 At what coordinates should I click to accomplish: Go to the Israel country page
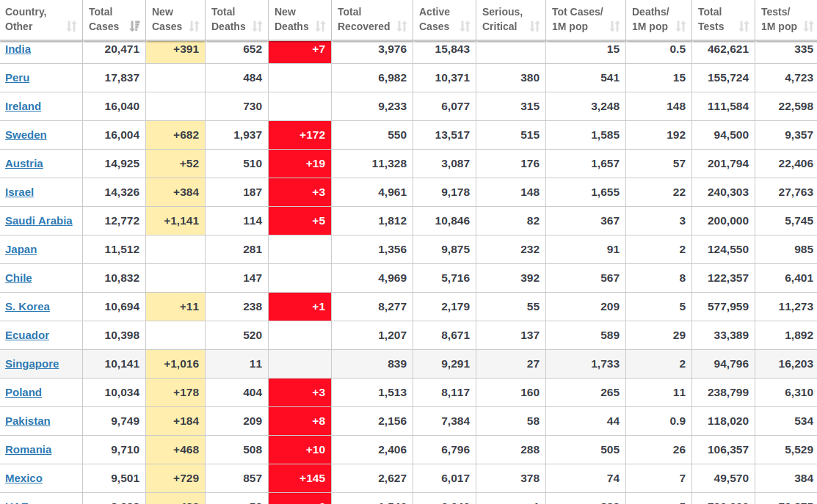(19, 192)
